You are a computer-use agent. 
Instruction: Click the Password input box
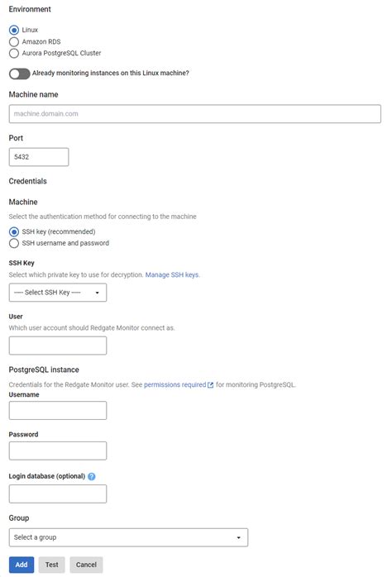[58, 451]
